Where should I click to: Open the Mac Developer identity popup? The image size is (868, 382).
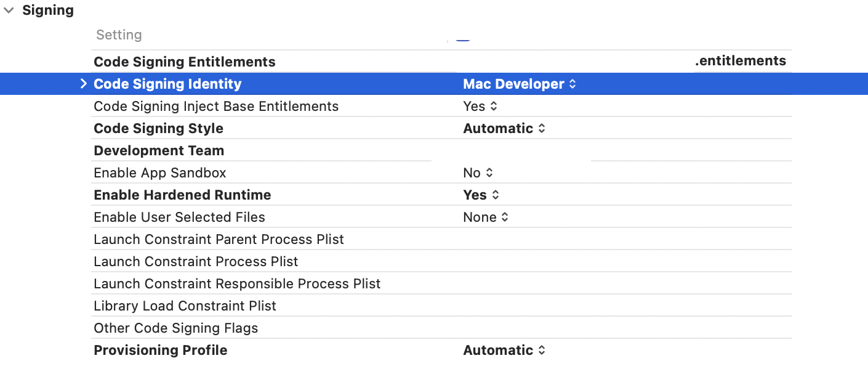[520, 84]
